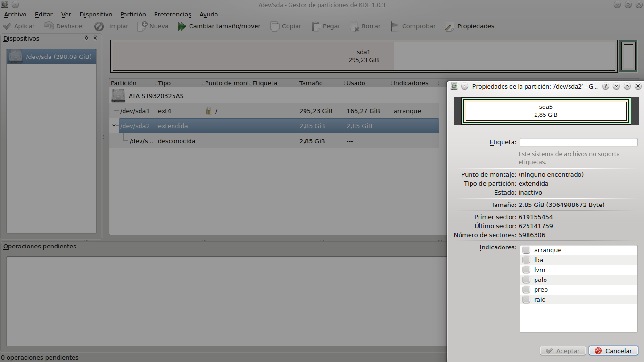Click the Operaciones pendientes panel title
The height and width of the screenshot is (362, 644).
[40, 246]
